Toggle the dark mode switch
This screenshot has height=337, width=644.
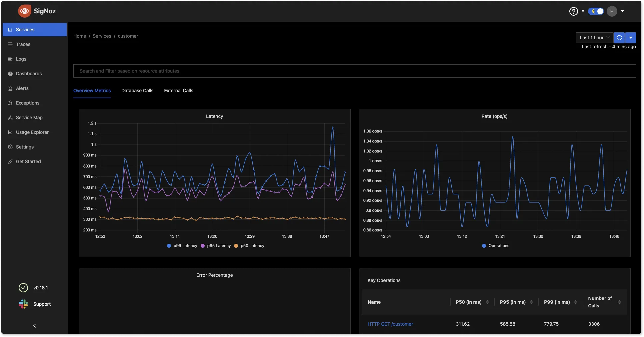pyautogui.click(x=596, y=11)
